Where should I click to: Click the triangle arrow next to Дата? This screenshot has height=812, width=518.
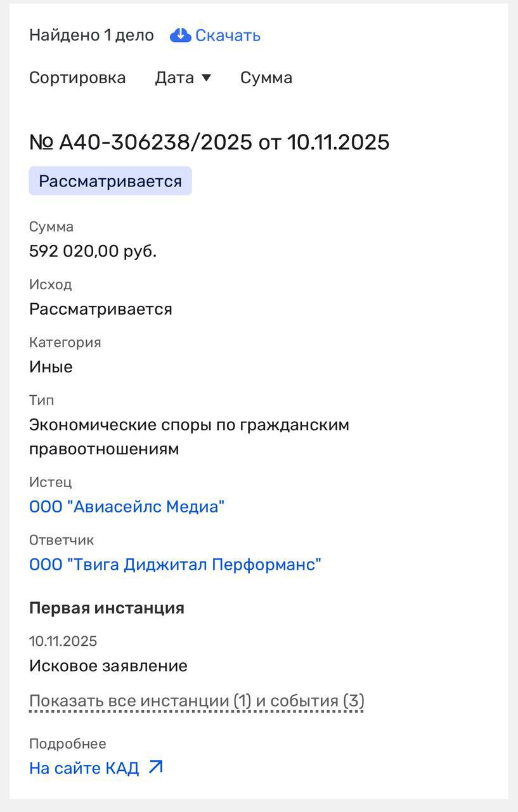206,78
